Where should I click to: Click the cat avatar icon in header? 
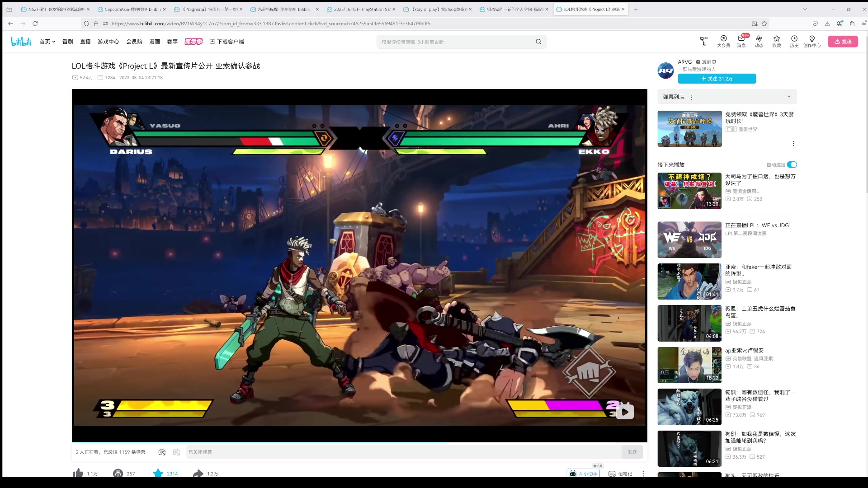click(x=703, y=41)
